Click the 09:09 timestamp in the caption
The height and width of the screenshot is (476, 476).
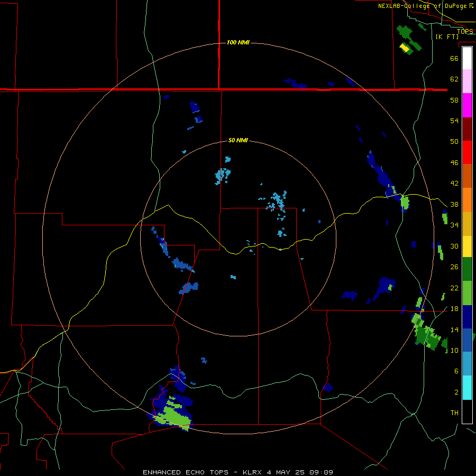(321, 472)
